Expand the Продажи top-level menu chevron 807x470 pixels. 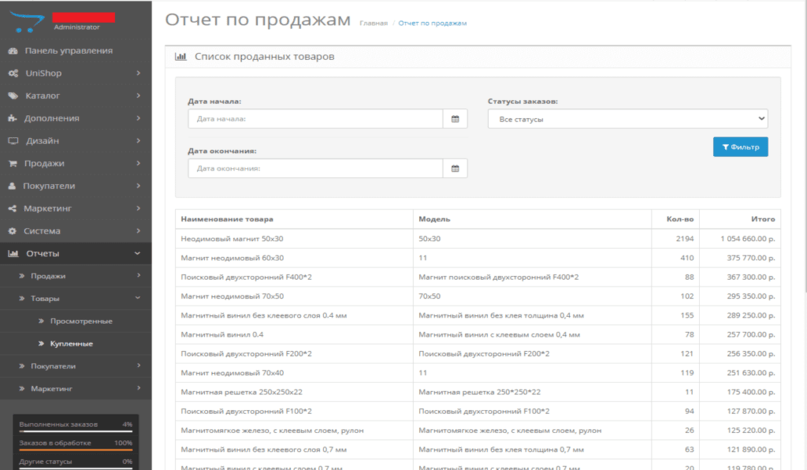[138, 163]
